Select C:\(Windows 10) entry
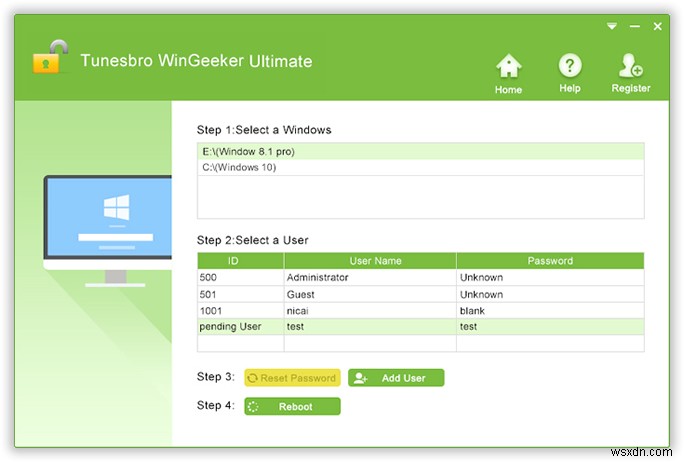Screen dimensions: 684x462 421,168
